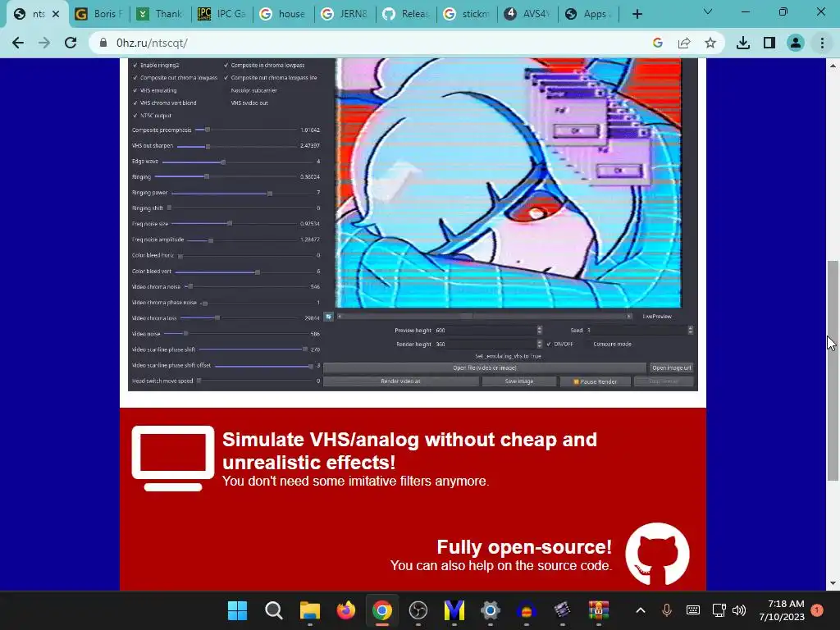Launch Firefox from the taskbar
Screen dimensions: 840x630
click(x=346, y=610)
